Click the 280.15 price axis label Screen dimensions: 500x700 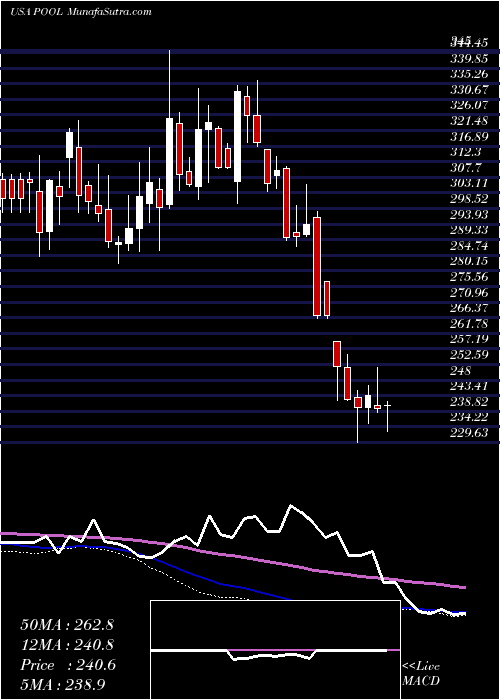469,261
